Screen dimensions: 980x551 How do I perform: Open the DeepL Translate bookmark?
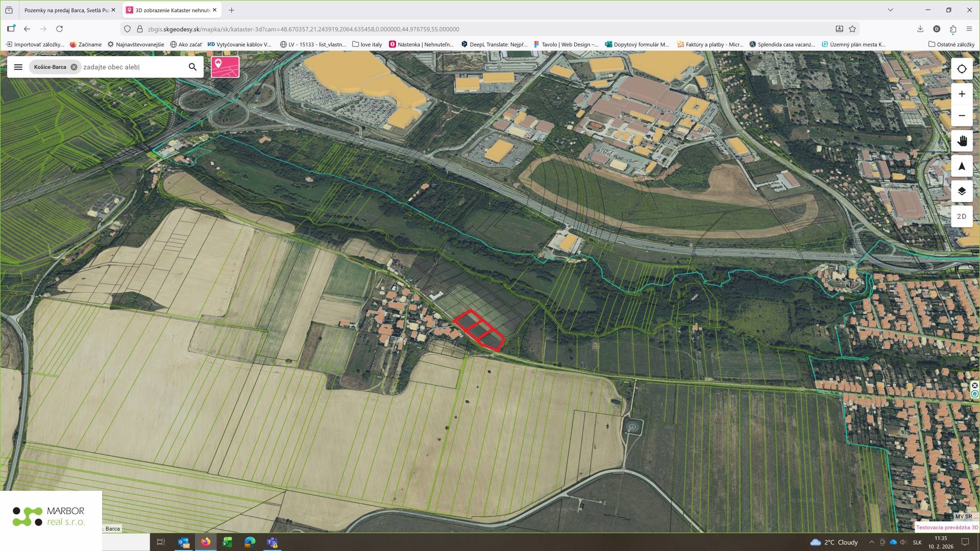click(x=494, y=44)
